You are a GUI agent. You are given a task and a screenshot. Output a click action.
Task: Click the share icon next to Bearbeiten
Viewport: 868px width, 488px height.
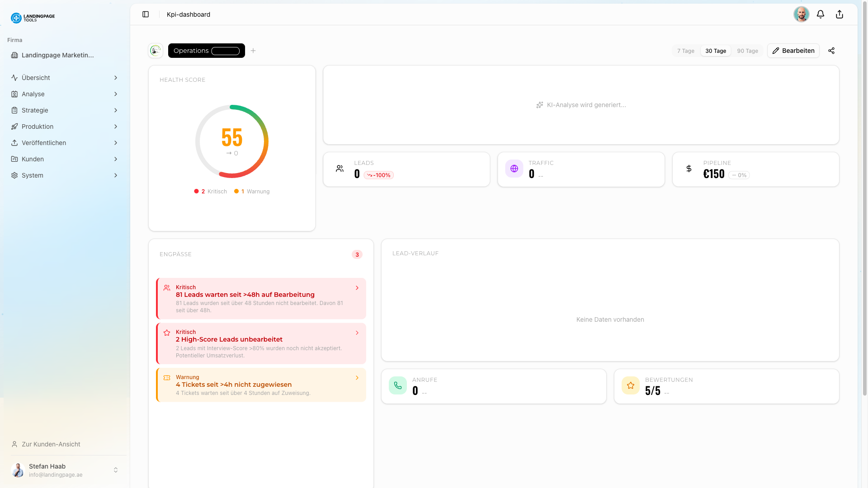click(832, 51)
